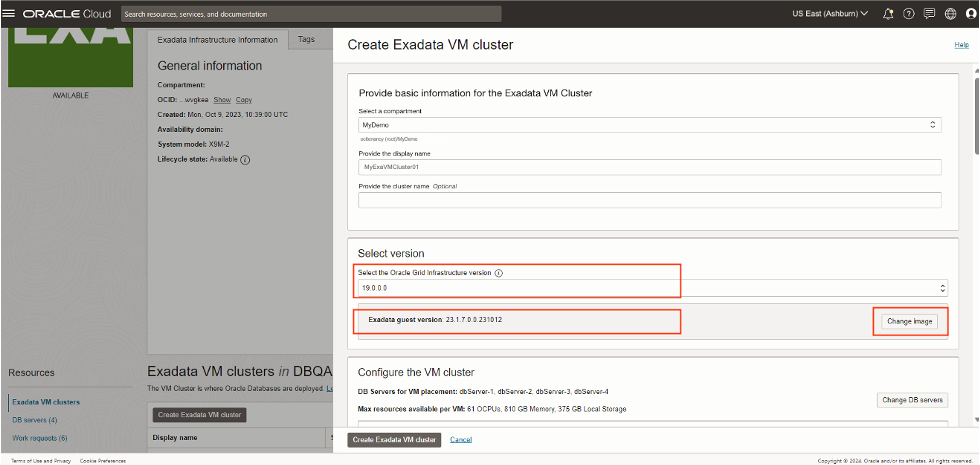Select Exadata VM clusters in Resources
Screen dimensions: 980x465
46,402
